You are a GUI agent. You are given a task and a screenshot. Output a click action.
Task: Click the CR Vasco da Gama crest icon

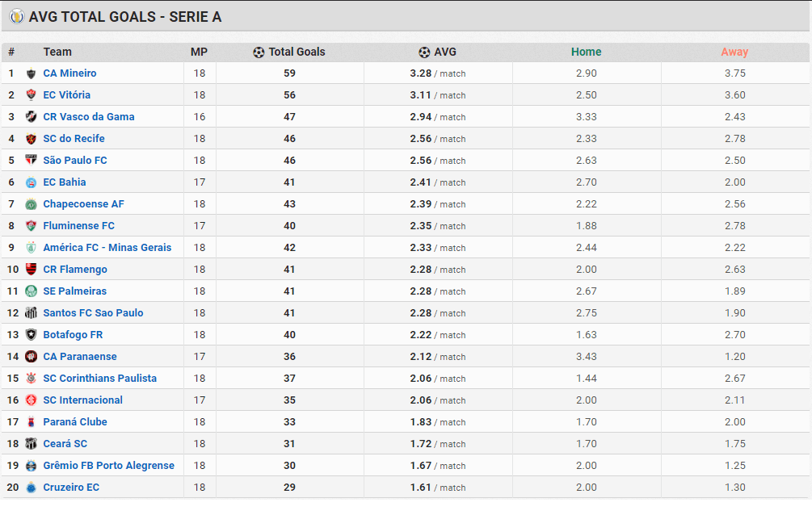(x=31, y=117)
